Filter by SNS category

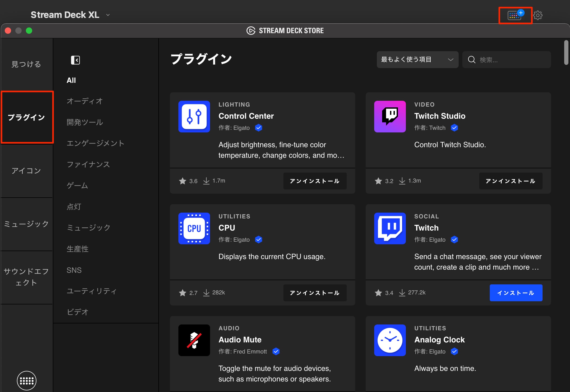(74, 270)
